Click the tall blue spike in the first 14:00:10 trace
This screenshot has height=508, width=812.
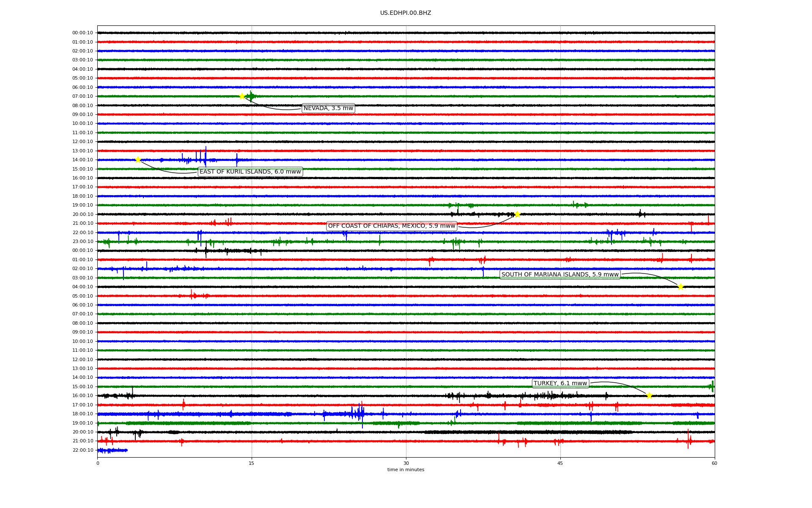point(206,157)
